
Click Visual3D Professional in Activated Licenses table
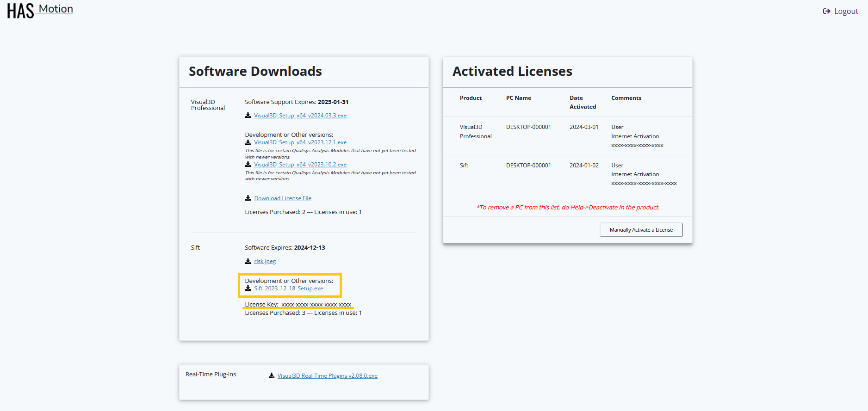(x=476, y=132)
